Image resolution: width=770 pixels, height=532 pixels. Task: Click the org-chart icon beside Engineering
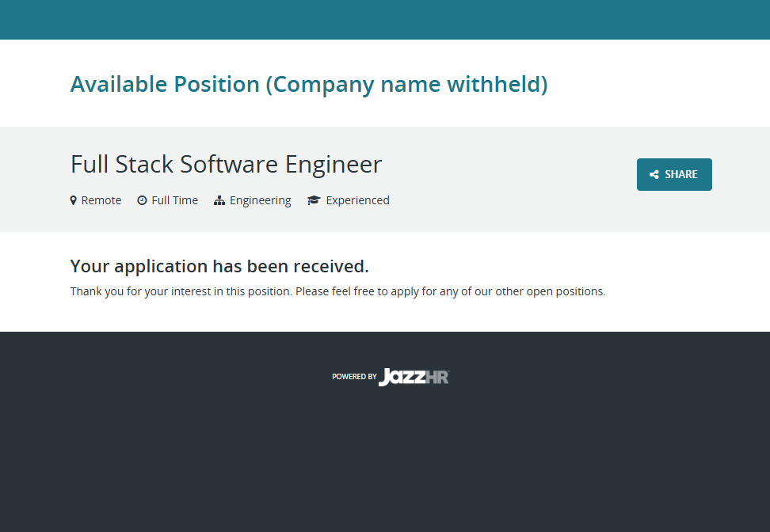pos(219,200)
